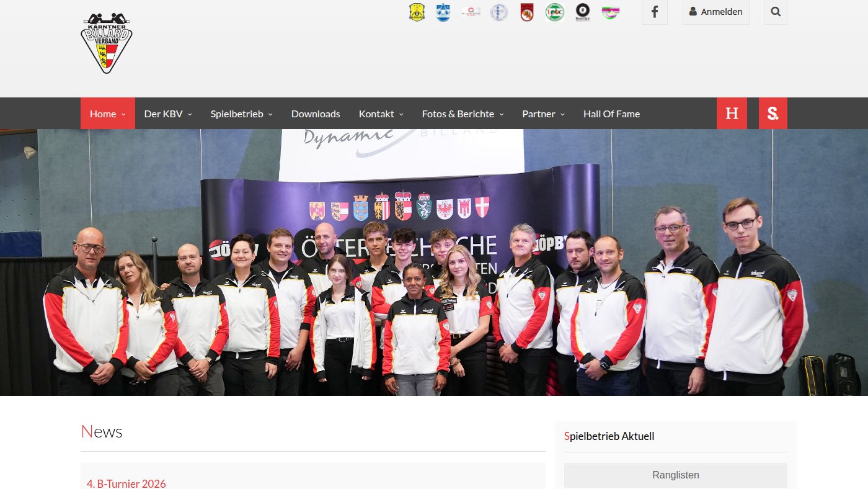Image resolution: width=868 pixels, height=489 pixels.
Task: Expand the Der KBV dropdown arrow
Action: (190, 114)
